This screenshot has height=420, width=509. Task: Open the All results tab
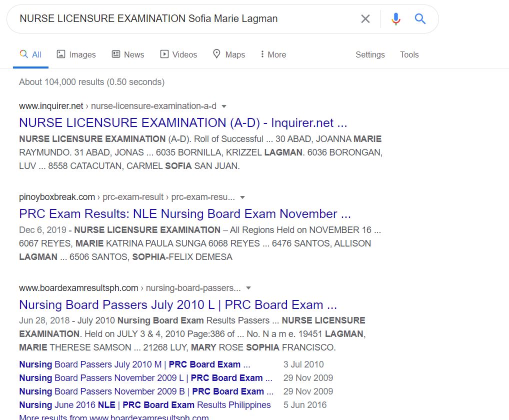click(x=30, y=54)
